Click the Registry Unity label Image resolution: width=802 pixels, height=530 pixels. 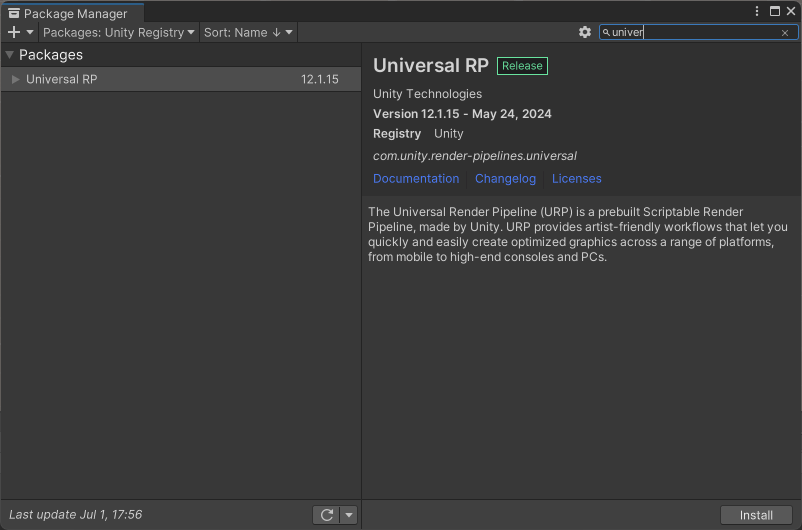click(418, 134)
